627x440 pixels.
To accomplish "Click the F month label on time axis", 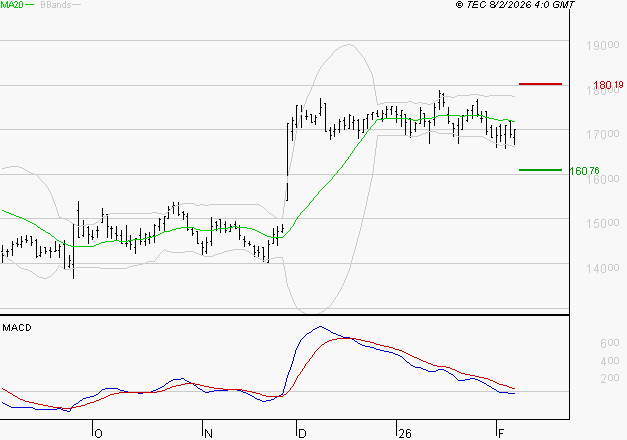I will (501, 433).
